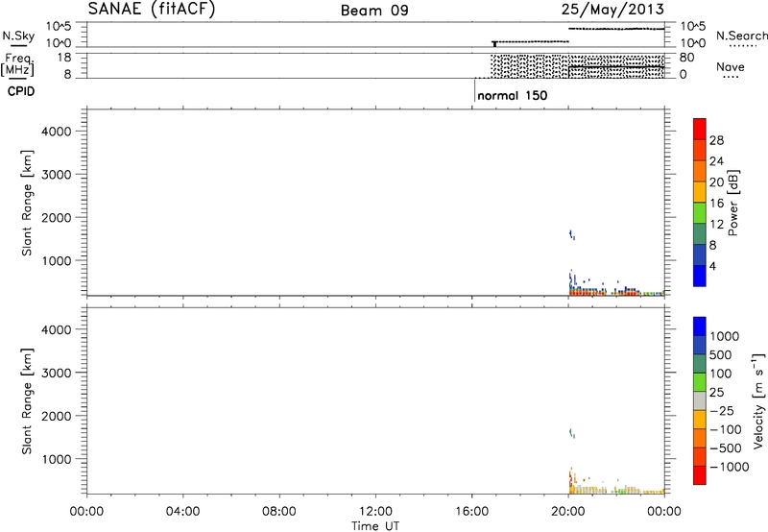768x532 pixels.
Task: Click the 28 dB colorbar tick label
Action: click(716, 140)
